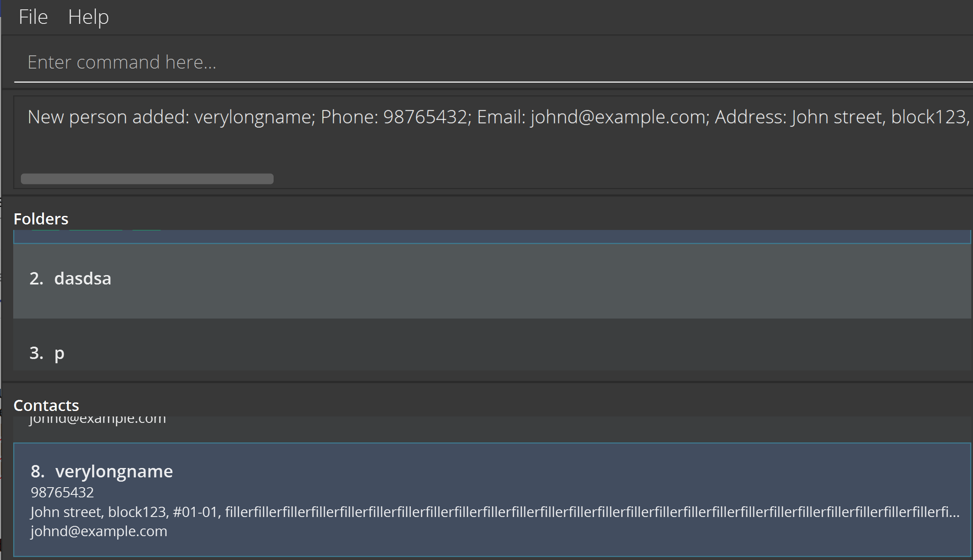Image resolution: width=973 pixels, height=560 pixels.
Task: Click 'Address: John street' text in result box
Action: [798, 117]
